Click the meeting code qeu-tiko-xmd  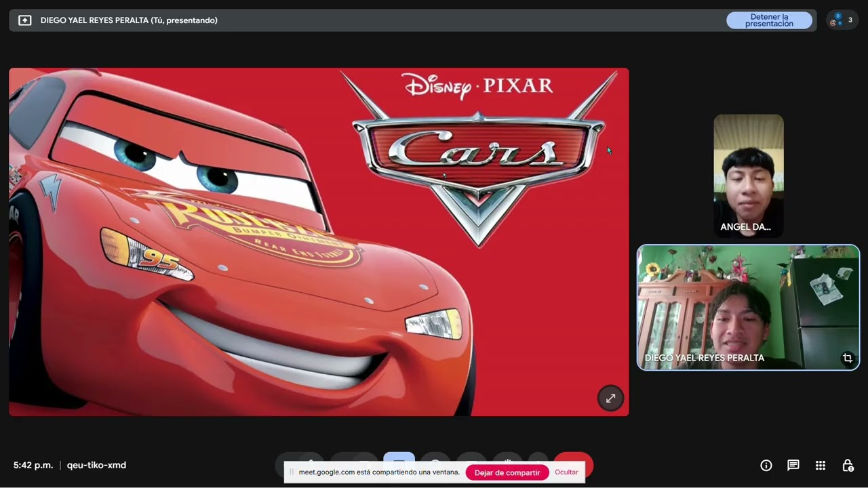(96, 465)
